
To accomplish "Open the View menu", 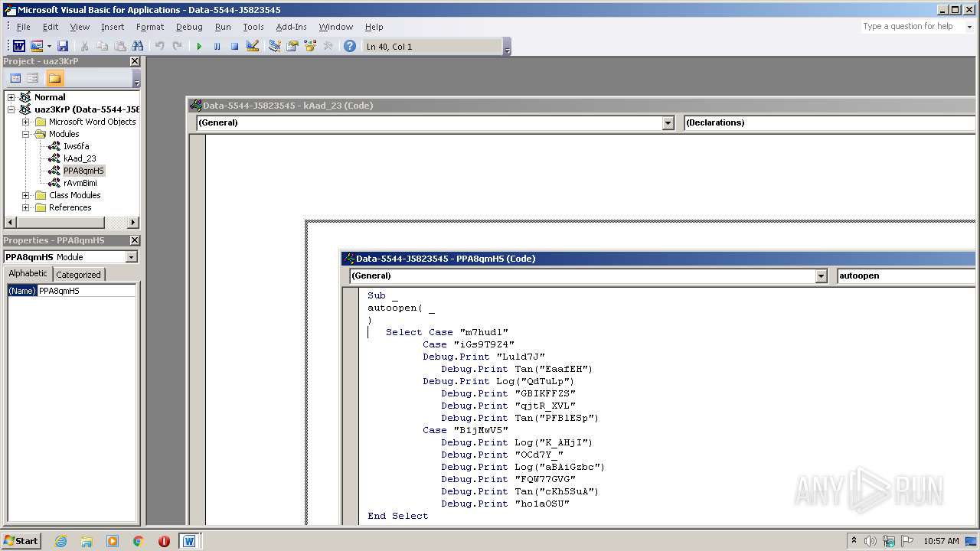I will pyautogui.click(x=80, y=27).
